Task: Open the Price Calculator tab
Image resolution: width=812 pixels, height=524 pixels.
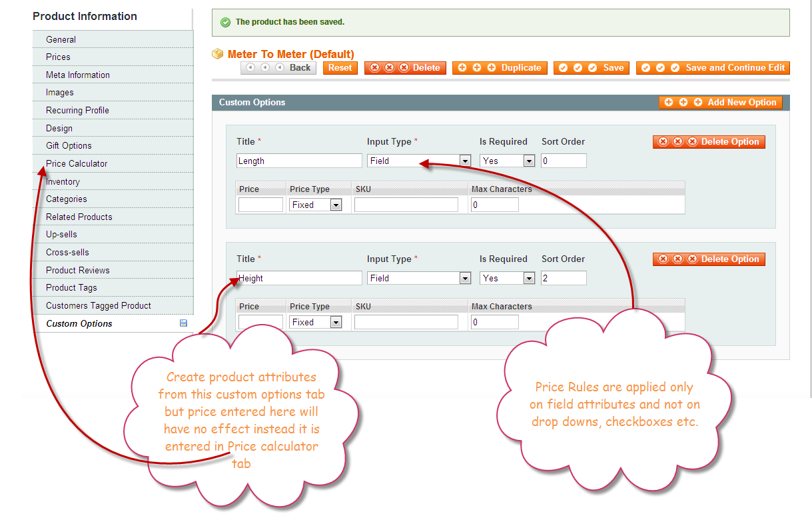Action: (x=77, y=163)
